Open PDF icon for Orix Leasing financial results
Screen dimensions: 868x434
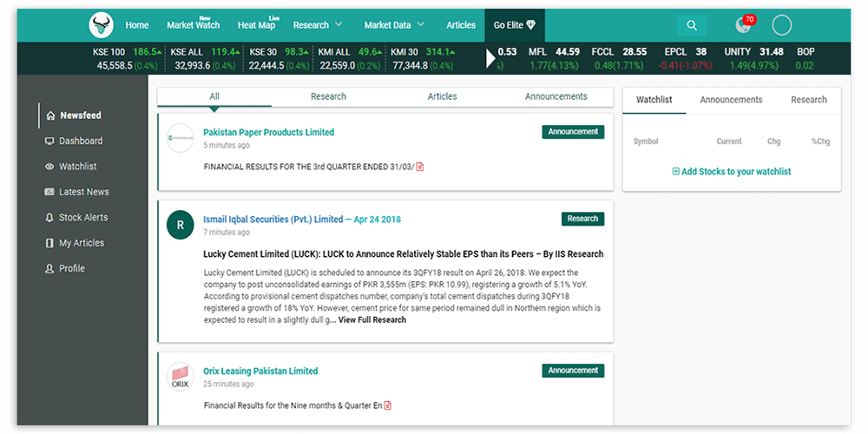click(x=388, y=405)
